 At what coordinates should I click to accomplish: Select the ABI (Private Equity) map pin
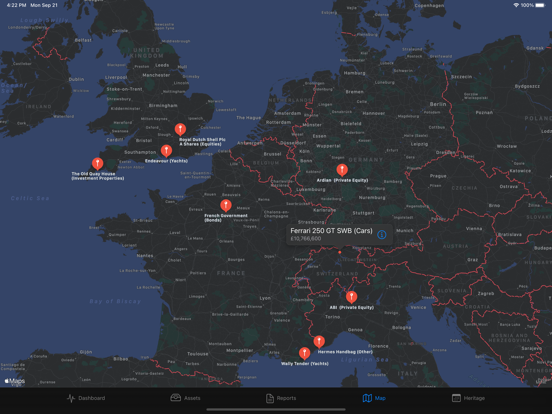point(351,297)
